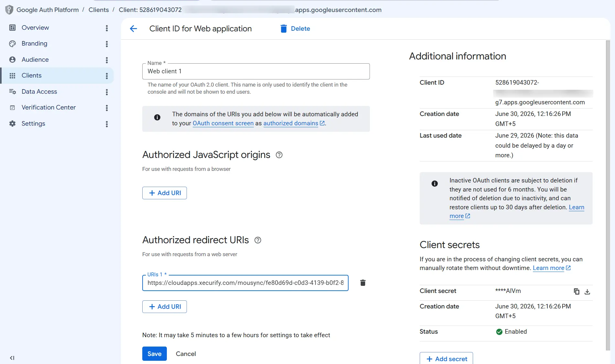Save the client settings

[x=155, y=354]
